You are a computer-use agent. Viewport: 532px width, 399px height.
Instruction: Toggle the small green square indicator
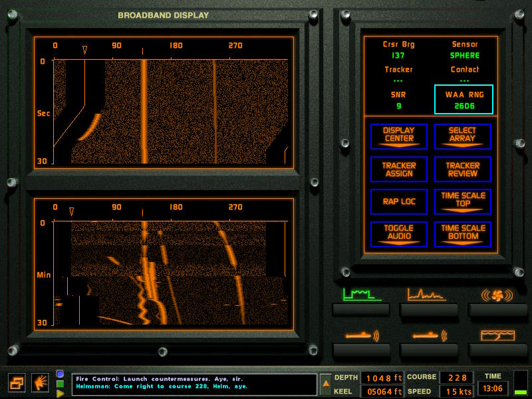[60, 384]
